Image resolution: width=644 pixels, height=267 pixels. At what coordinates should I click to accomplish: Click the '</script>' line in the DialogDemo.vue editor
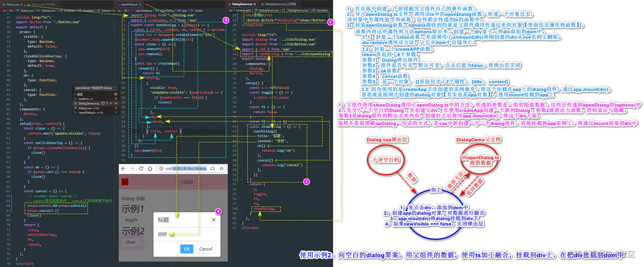(x=250, y=228)
